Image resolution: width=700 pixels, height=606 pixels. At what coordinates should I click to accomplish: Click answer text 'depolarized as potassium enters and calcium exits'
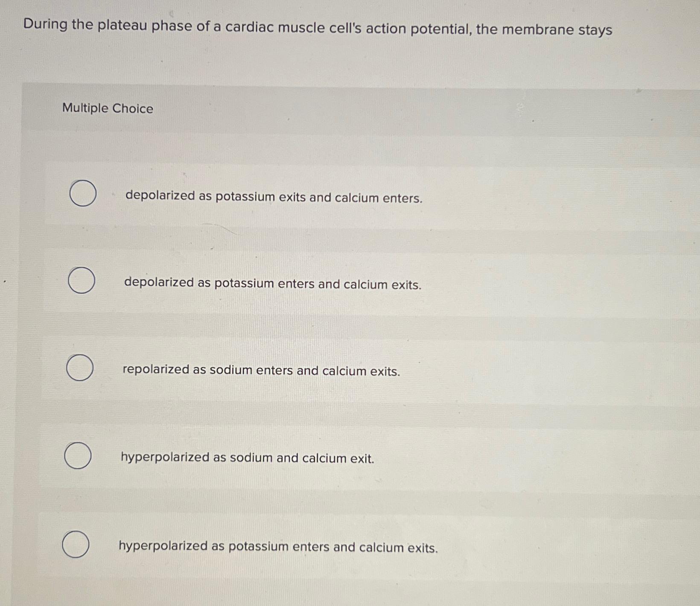coord(272,283)
